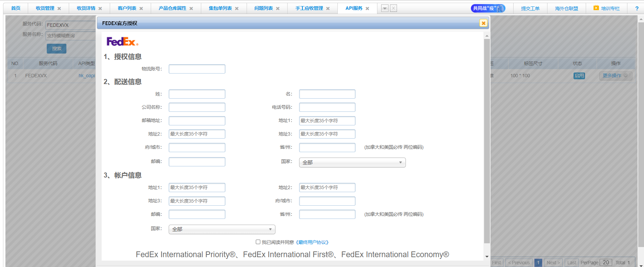Open the 最终用户协议 link
Screen dimensions: 644x267
[312, 242]
